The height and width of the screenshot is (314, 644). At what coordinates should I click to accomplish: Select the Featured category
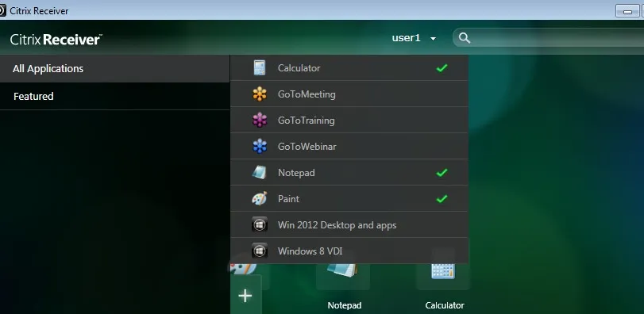(x=114, y=96)
